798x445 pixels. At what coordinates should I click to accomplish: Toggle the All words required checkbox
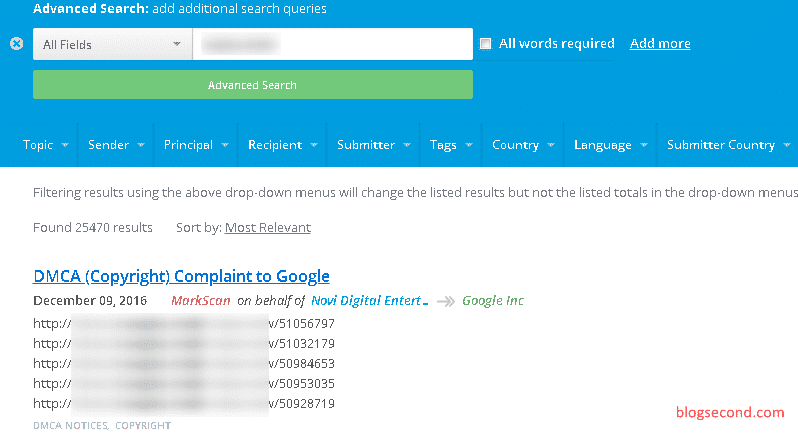pos(486,44)
